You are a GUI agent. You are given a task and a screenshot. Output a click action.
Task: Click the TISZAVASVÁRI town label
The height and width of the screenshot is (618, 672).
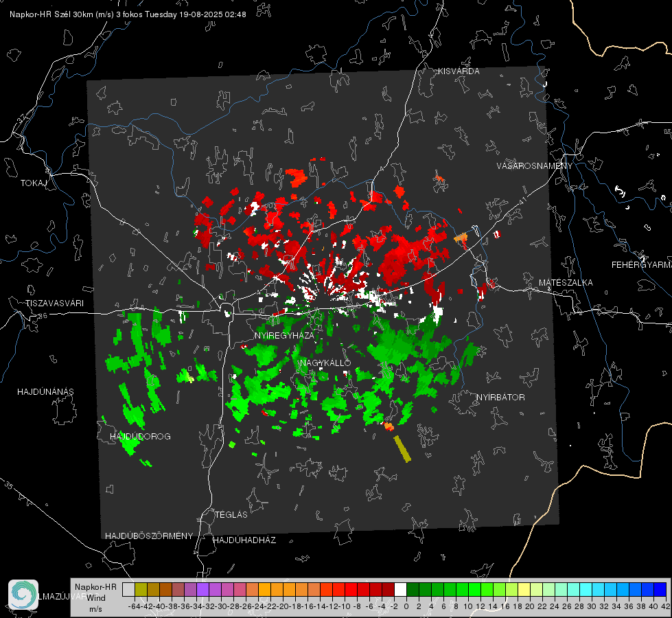coord(54,304)
